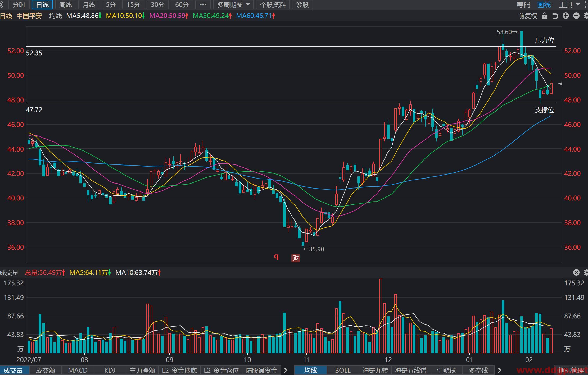Collapse left panel with double chevron
Screen dimensions: 588x375
coord(2,4)
